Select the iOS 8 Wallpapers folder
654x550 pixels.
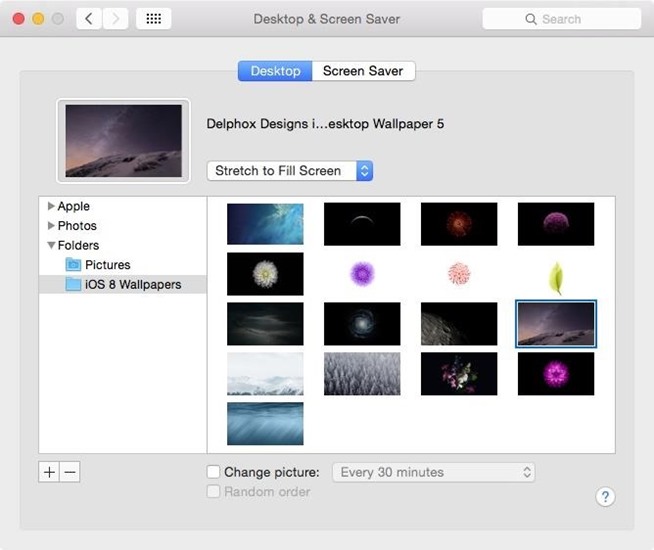[132, 285]
